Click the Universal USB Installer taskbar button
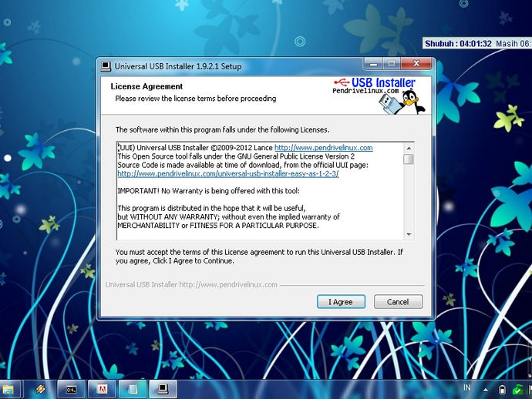This screenshot has height=399, width=532. (163, 389)
